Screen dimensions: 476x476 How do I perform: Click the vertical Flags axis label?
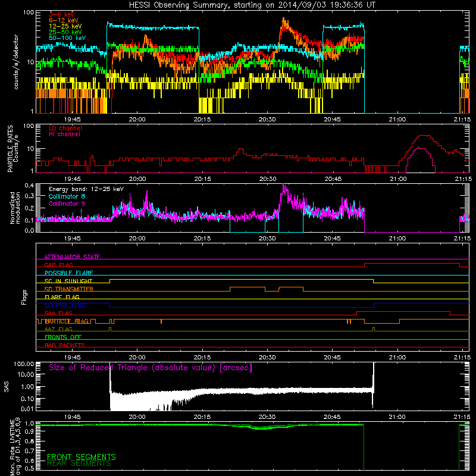(24, 297)
